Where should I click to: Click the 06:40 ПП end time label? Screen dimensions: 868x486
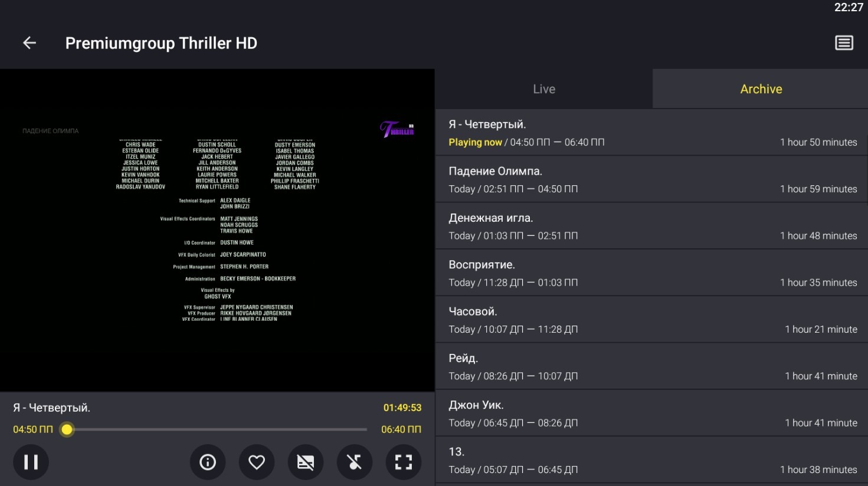point(401,429)
